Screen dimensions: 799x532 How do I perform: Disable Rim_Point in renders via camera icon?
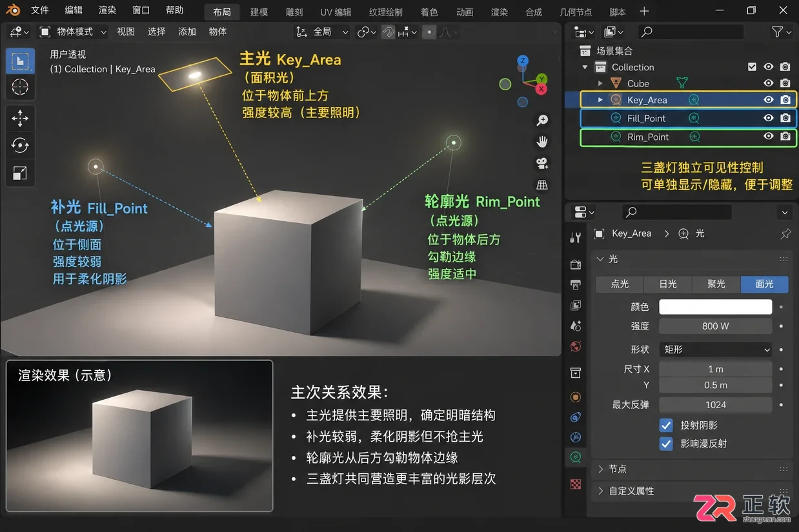click(785, 137)
